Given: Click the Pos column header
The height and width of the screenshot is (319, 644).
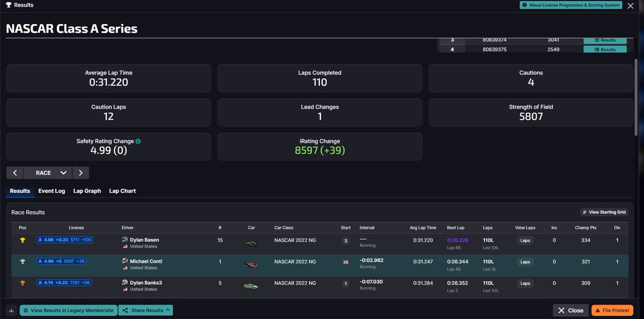Looking at the screenshot, I should coord(23,228).
